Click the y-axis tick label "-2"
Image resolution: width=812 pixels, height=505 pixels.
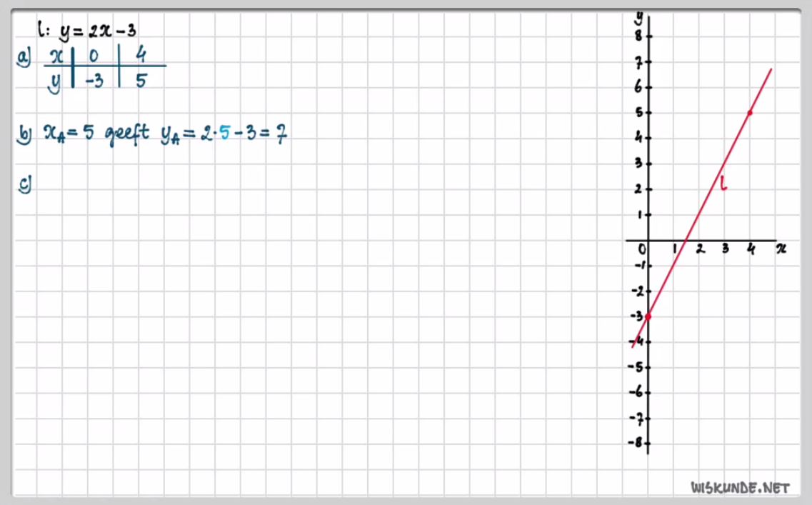[638, 291]
